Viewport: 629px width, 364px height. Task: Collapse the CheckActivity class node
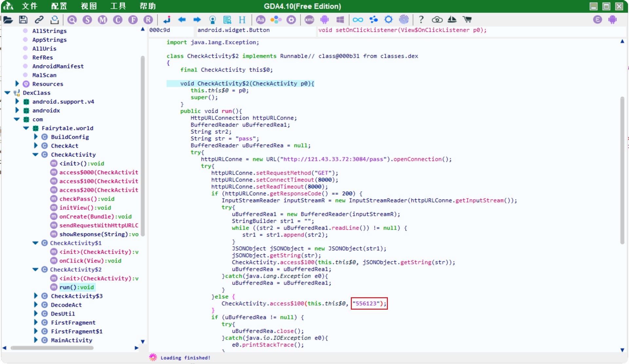35,155
